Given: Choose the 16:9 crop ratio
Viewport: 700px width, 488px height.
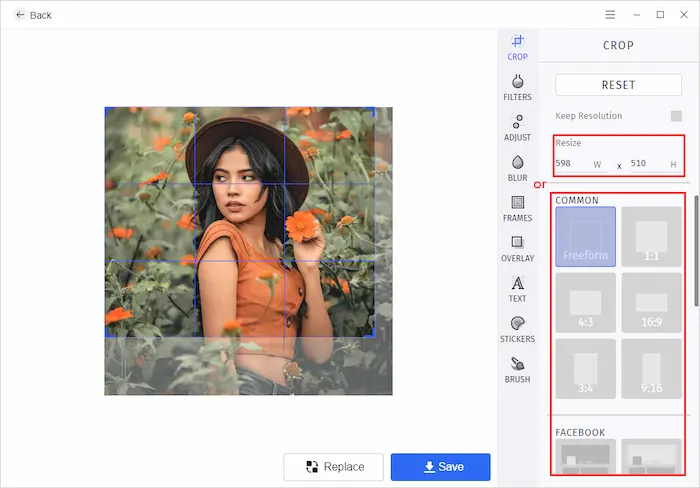Looking at the screenshot, I should tap(651, 303).
